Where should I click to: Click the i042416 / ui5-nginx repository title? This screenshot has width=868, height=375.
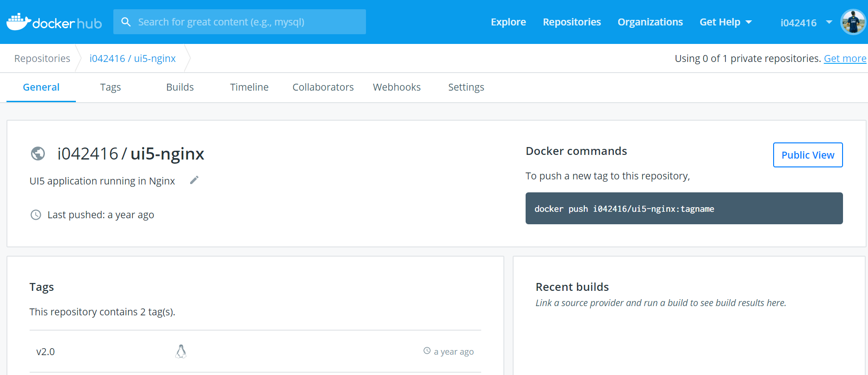131,154
